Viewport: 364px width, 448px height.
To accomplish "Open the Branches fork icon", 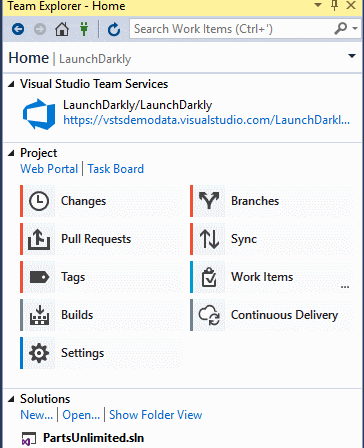I will [x=209, y=201].
